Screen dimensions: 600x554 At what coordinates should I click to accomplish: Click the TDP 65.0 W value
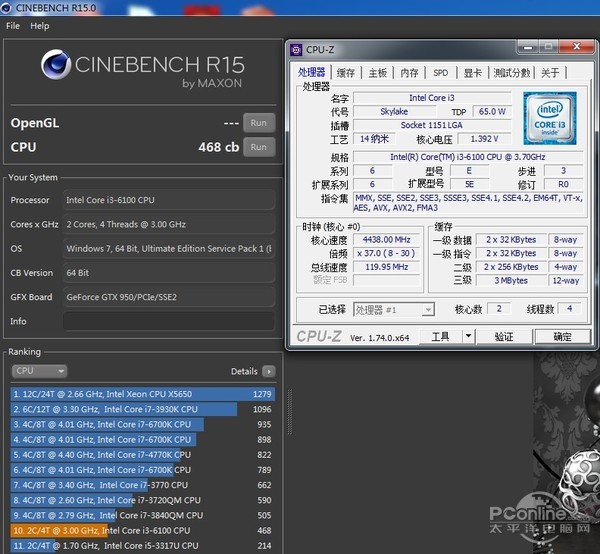point(492,111)
